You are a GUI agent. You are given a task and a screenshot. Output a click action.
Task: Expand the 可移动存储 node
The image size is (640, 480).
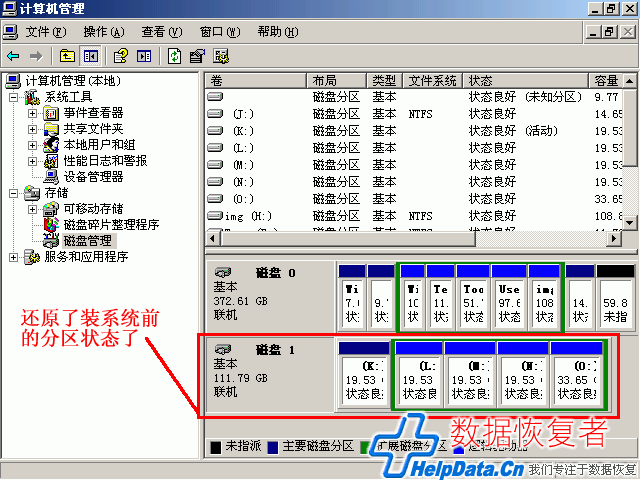(32, 209)
